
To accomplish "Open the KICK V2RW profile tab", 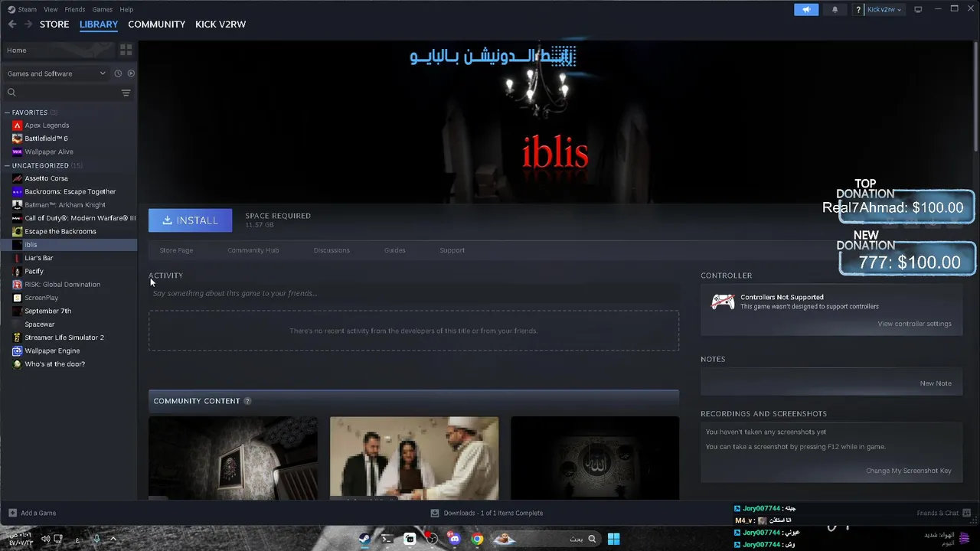I will [220, 24].
